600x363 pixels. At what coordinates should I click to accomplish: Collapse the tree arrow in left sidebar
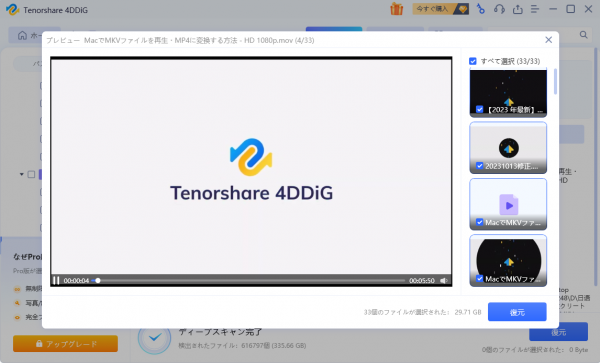pyautogui.click(x=21, y=174)
